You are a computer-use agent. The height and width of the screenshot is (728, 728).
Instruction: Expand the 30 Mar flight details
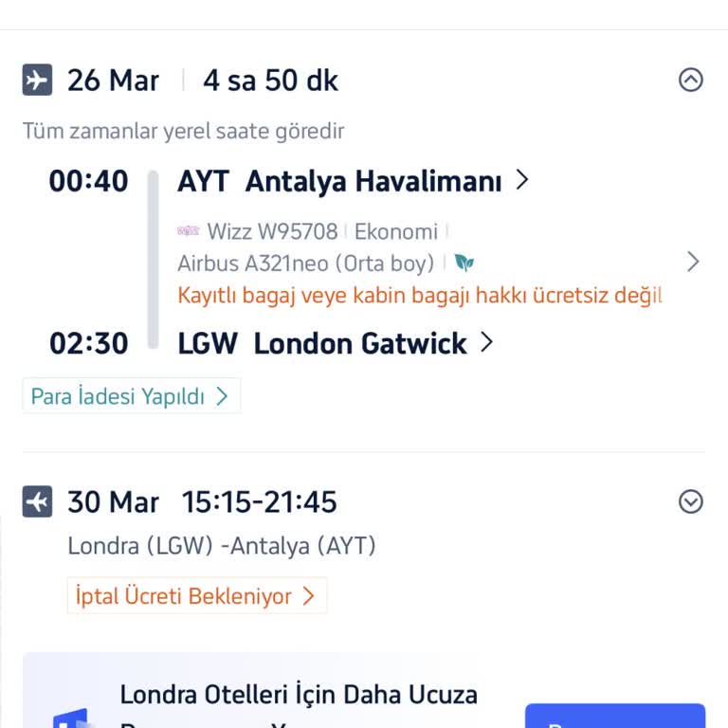click(x=691, y=501)
